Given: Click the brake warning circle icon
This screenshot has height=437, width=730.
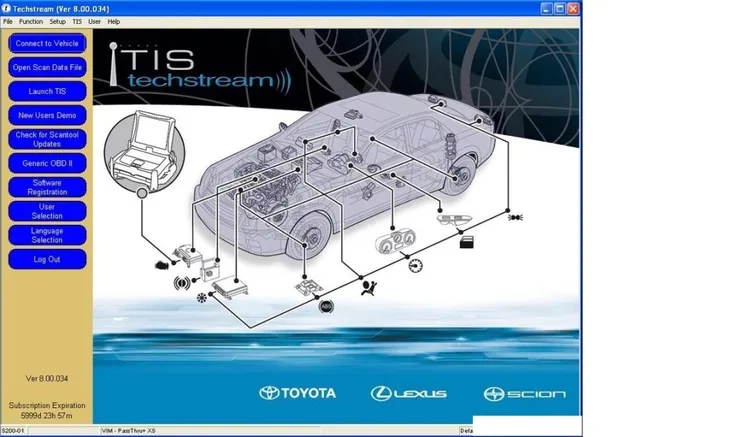Looking at the screenshot, I should click(181, 282).
